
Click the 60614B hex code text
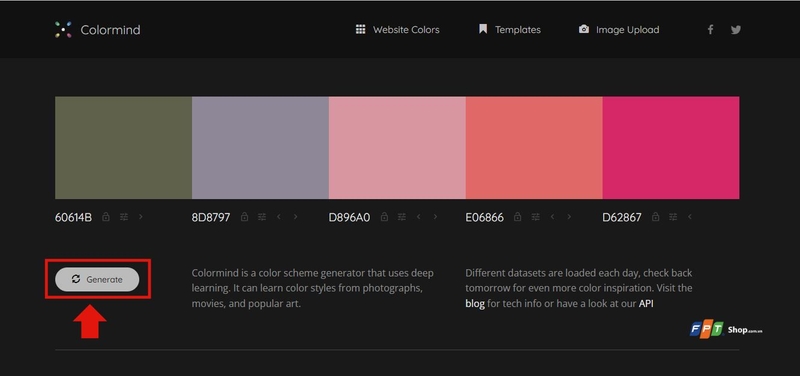tap(73, 217)
